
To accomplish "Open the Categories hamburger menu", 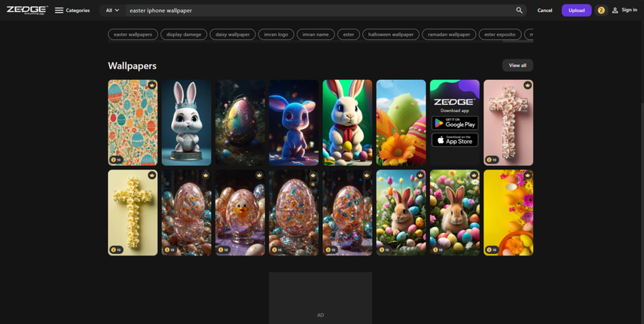I will [72, 11].
